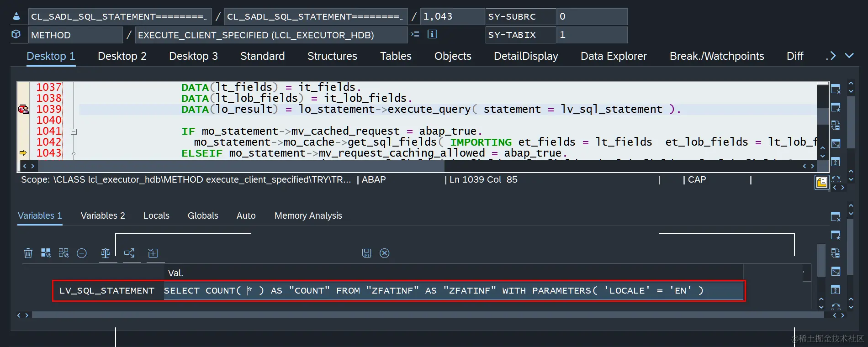Collapse the IF block fold marker at line 1041
Image resolution: width=868 pixels, height=347 pixels.
74,131
